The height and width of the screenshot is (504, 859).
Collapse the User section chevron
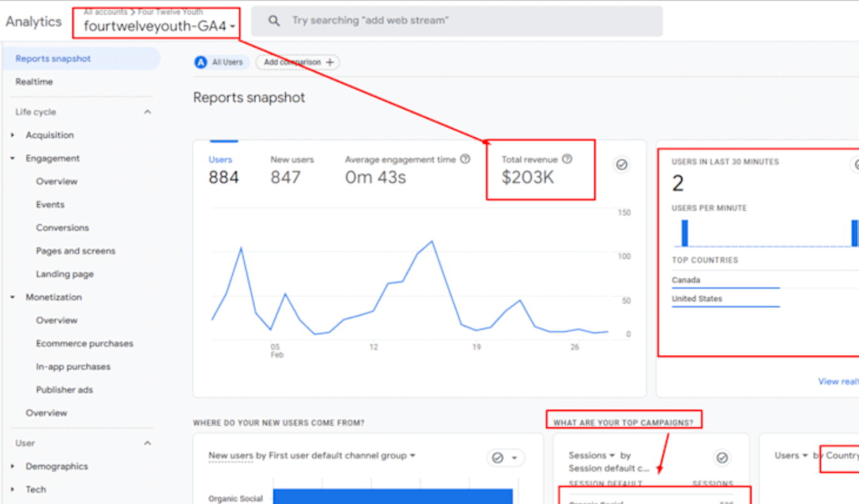point(147,443)
